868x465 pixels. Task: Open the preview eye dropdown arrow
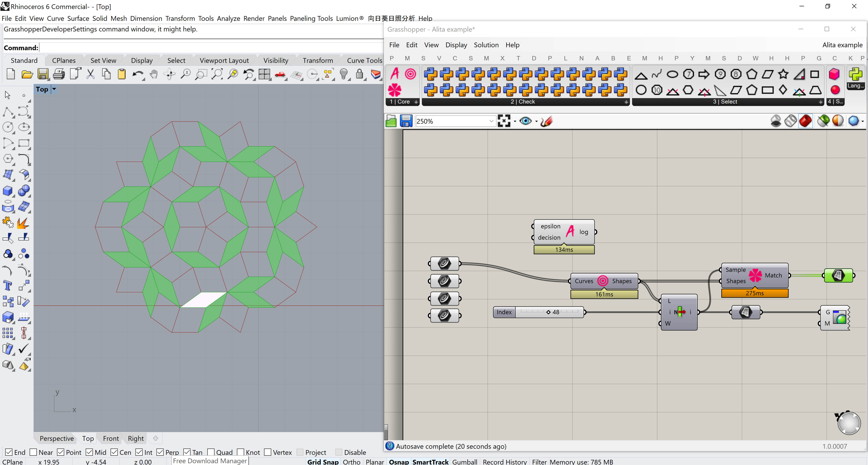[536, 121]
